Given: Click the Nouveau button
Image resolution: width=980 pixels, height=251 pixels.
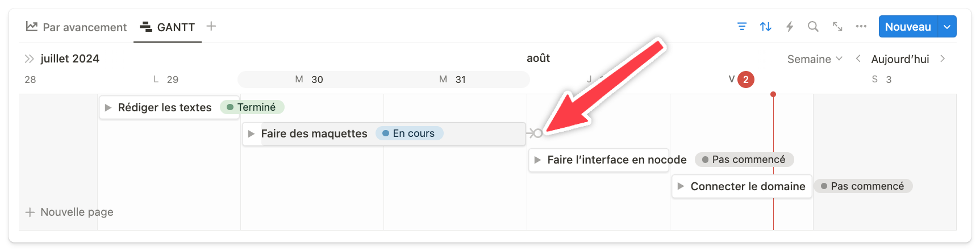Looking at the screenshot, I should click(x=908, y=27).
